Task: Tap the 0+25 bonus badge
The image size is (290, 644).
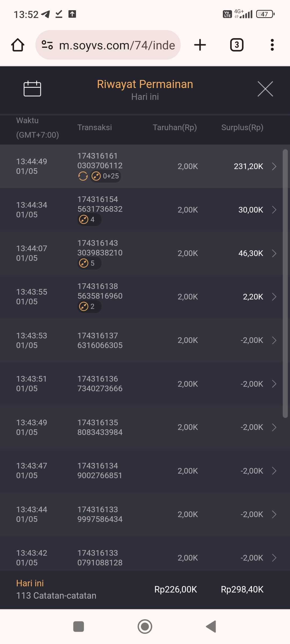Action: tap(106, 176)
